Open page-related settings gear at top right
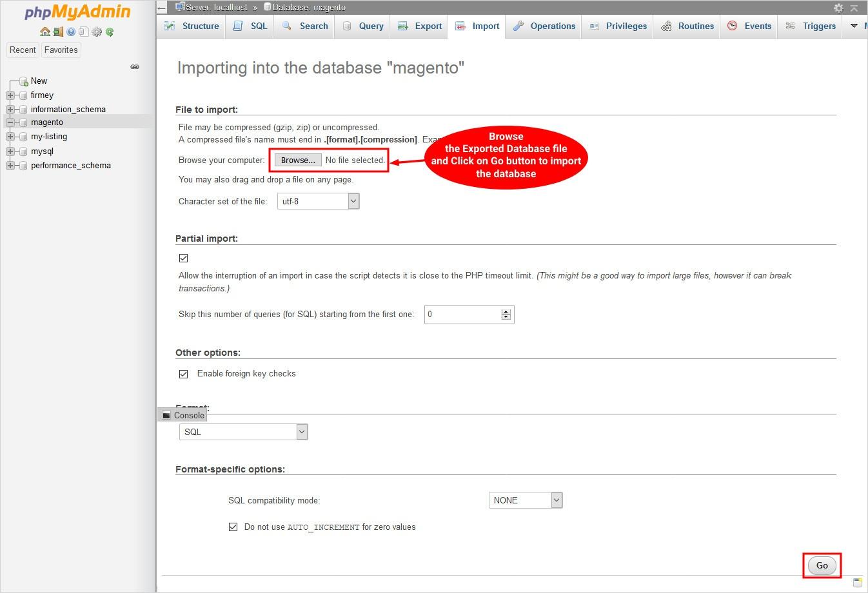Viewport: 868px width, 593px height. [838, 8]
